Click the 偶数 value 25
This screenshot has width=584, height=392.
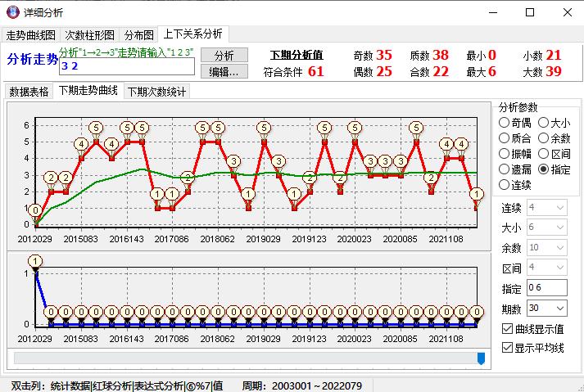click(384, 71)
